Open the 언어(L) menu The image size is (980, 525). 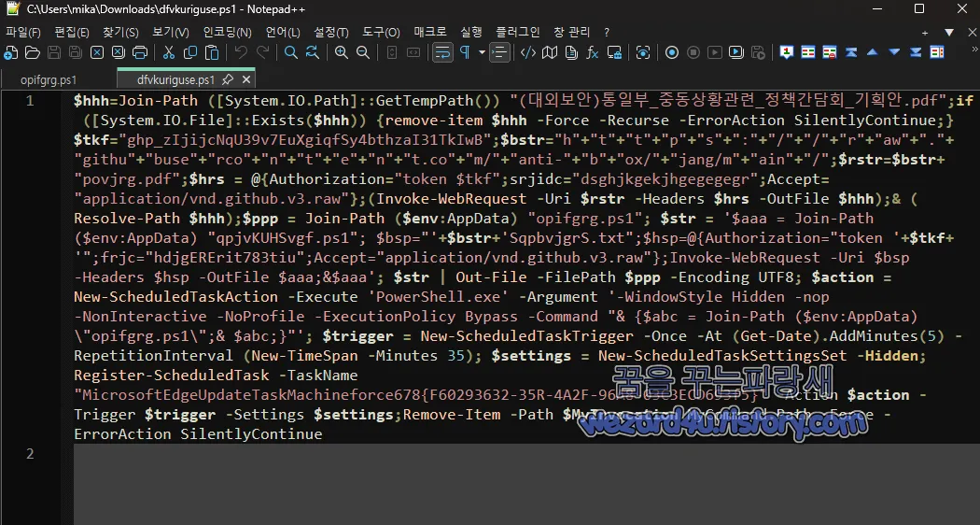283,32
